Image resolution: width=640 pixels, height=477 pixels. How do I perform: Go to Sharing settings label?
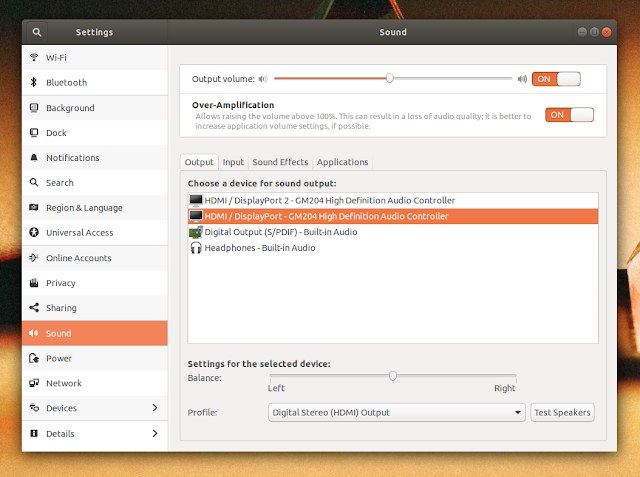61,308
